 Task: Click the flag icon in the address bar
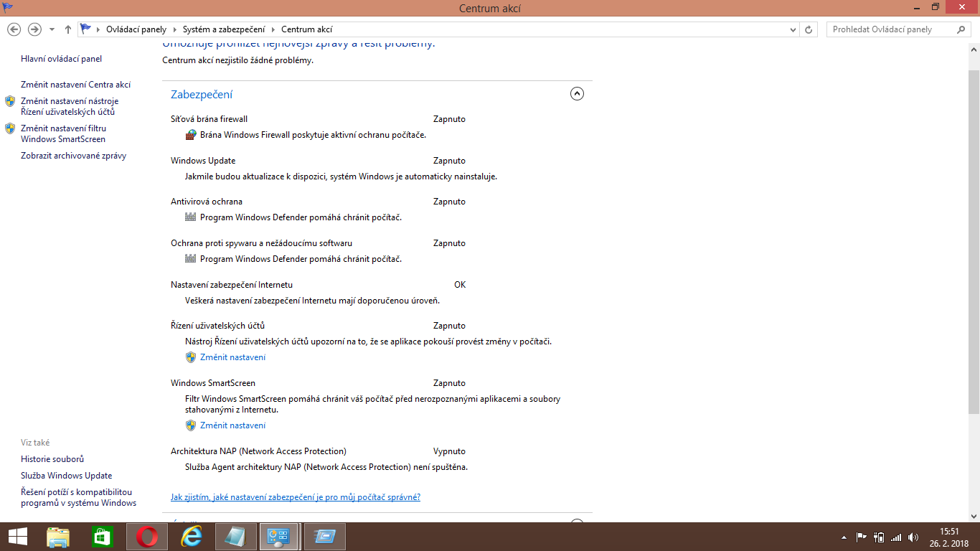[86, 29]
